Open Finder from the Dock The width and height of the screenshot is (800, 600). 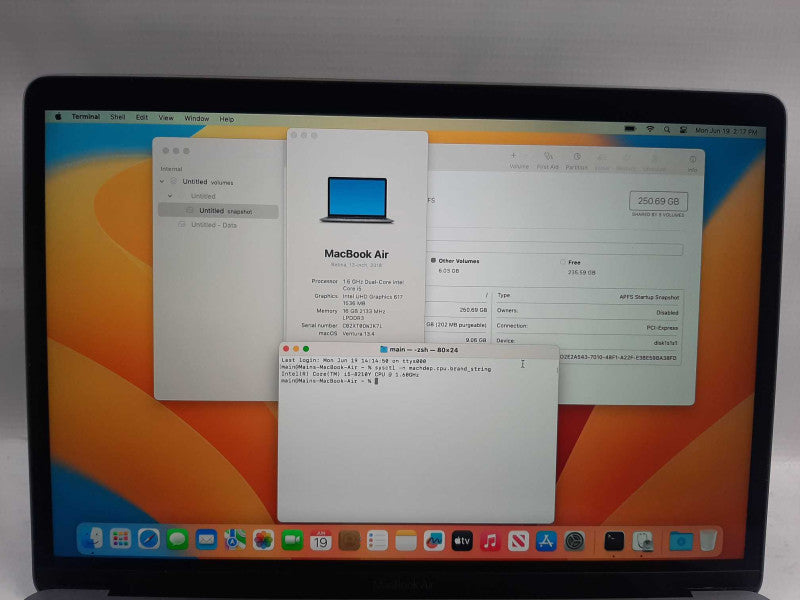(92, 539)
